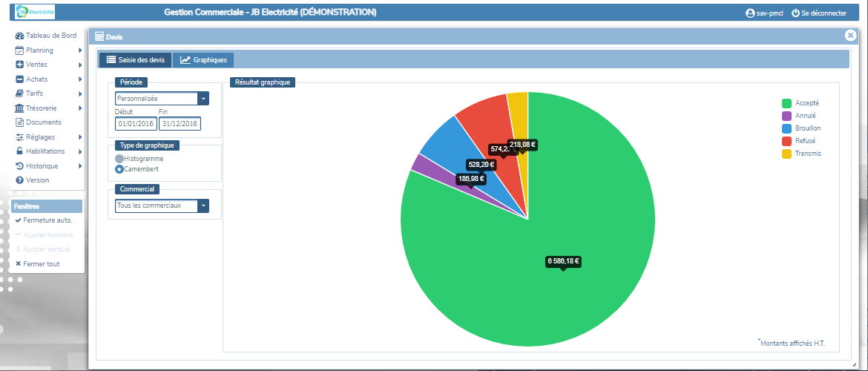Click the Fin date field 31/12/2016
Viewport: 868px width, 371px height.
(180, 123)
